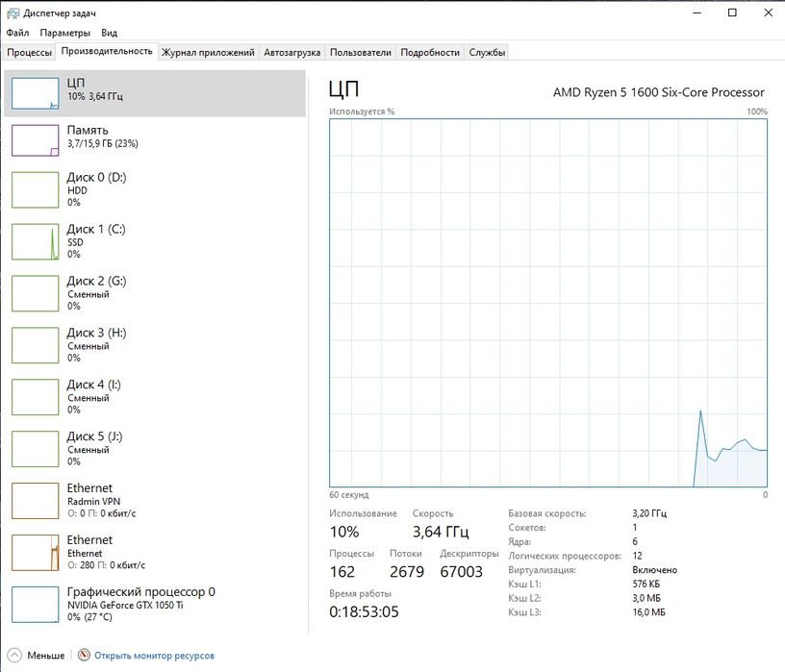Click the 3,64 ГГц value under Скорость
This screenshot has width=785, height=672.
click(441, 532)
